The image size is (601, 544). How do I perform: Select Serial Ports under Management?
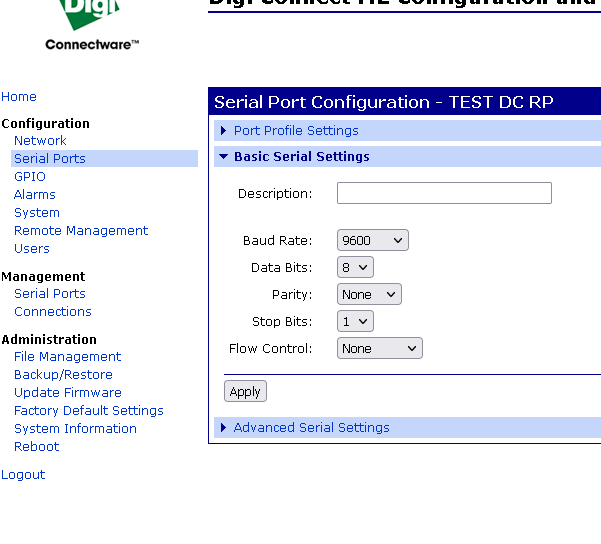pyautogui.click(x=50, y=294)
